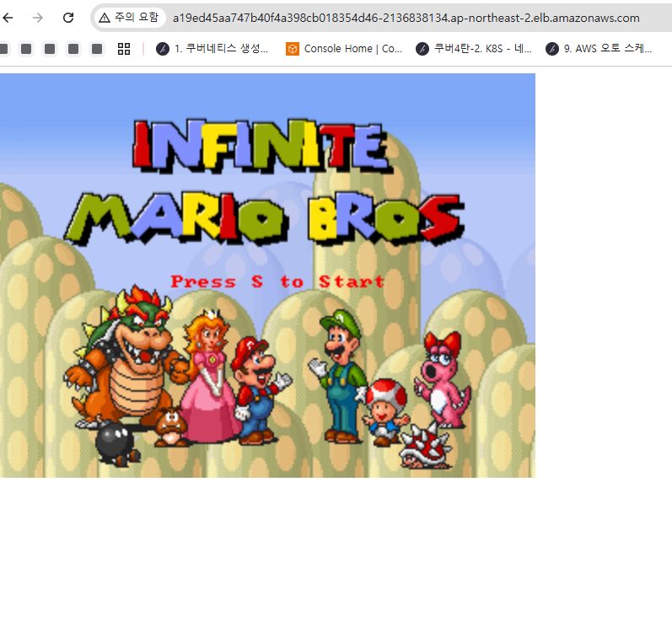Open the '쿠버4탄-2. K8S - 네...' bookmark
Image resolution: width=672 pixels, height=621 pixels.
pos(474,49)
